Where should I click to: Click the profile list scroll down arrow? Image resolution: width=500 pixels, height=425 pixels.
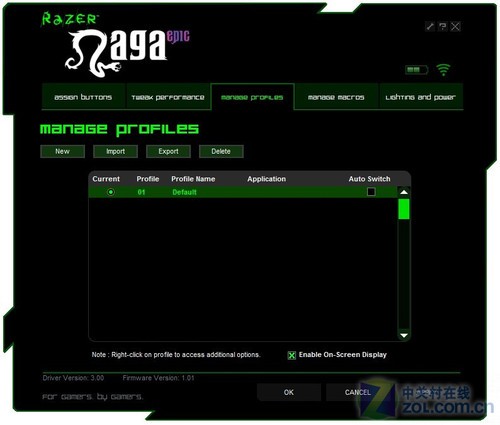404,335
